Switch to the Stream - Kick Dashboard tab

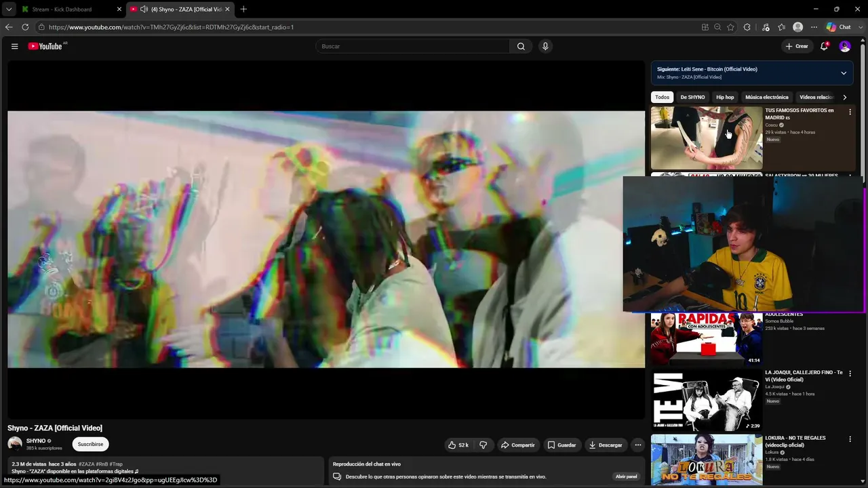coord(71,9)
